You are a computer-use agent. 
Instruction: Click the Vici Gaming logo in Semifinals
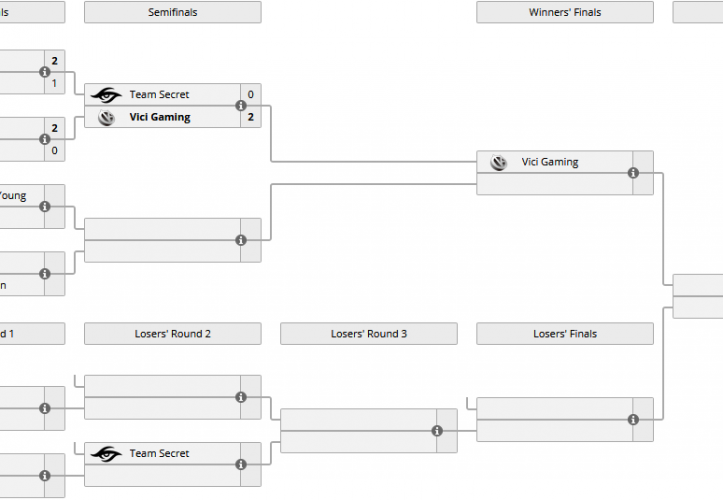point(105,117)
